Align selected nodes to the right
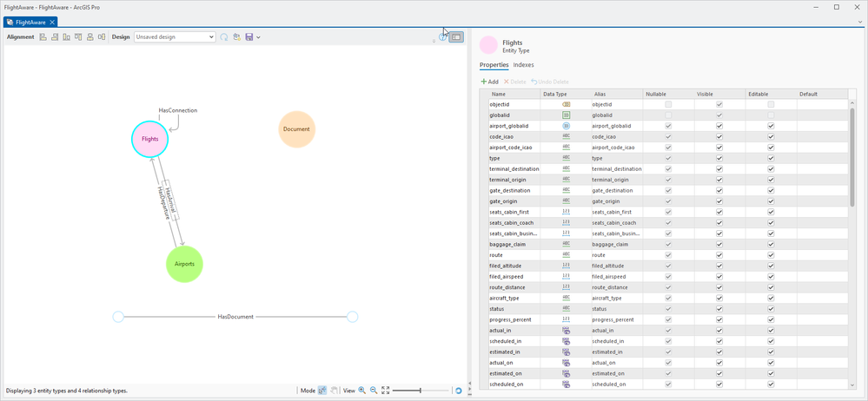868x401 pixels. coord(55,37)
